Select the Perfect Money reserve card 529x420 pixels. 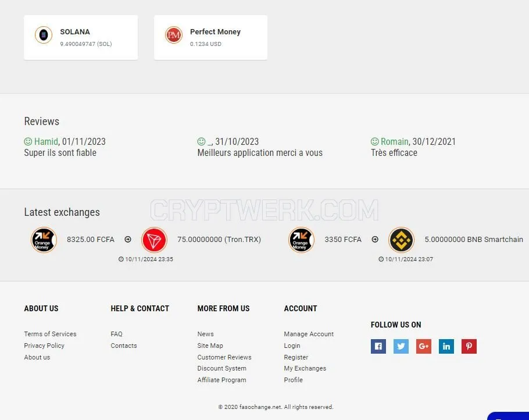coord(210,37)
